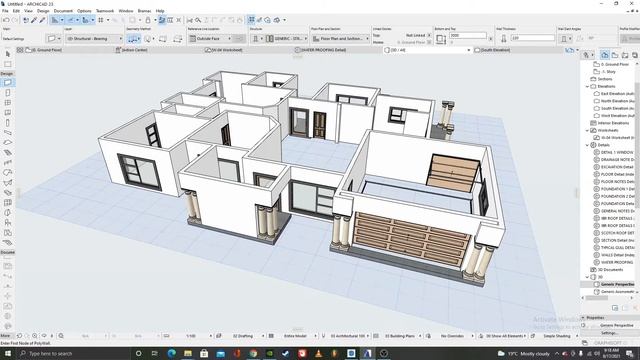Click Simple Shading in the bottom bar
Viewport: 640px width, 360px height.
556,336
